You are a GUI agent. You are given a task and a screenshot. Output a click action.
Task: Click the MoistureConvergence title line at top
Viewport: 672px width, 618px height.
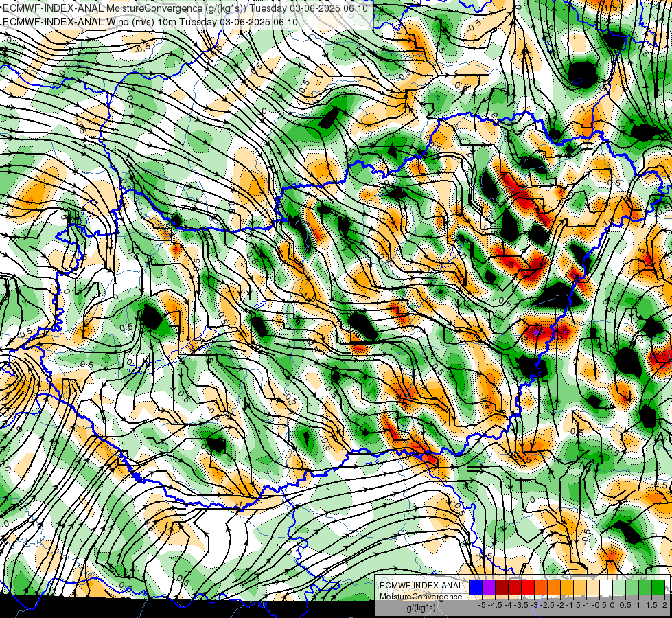pos(185,8)
